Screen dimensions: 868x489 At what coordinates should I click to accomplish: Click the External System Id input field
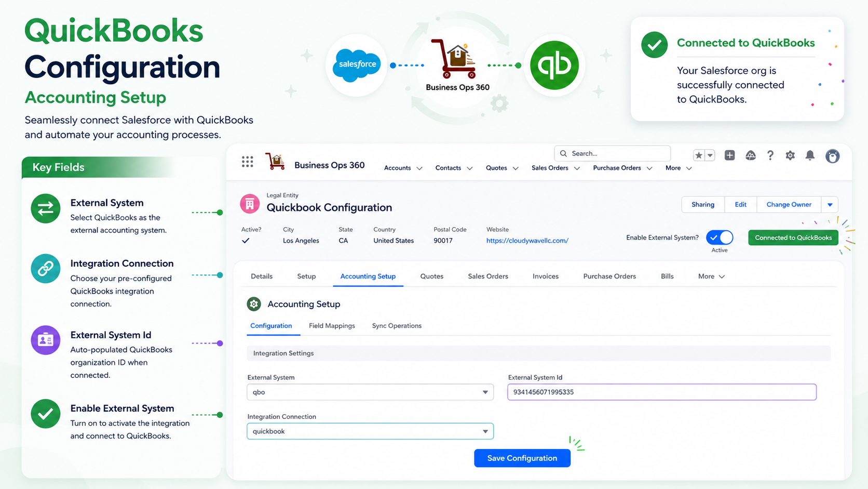[x=662, y=392]
